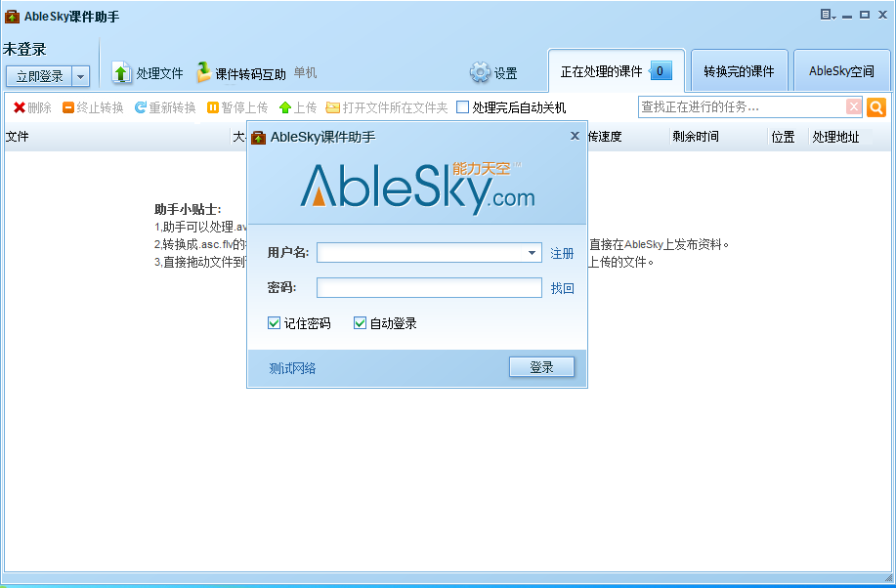
Task: Clear search field with X icon
Action: pyautogui.click(x=853, y=106)
